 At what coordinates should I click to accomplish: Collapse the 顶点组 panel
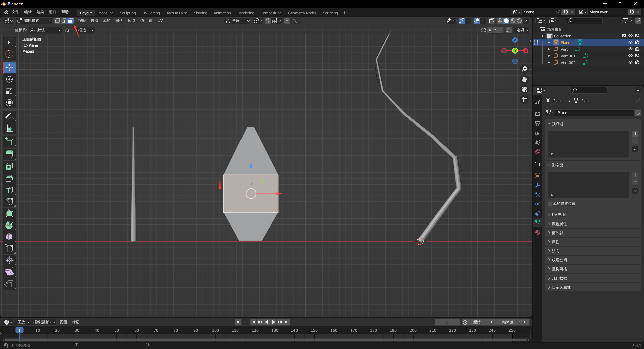click(549, 124)
